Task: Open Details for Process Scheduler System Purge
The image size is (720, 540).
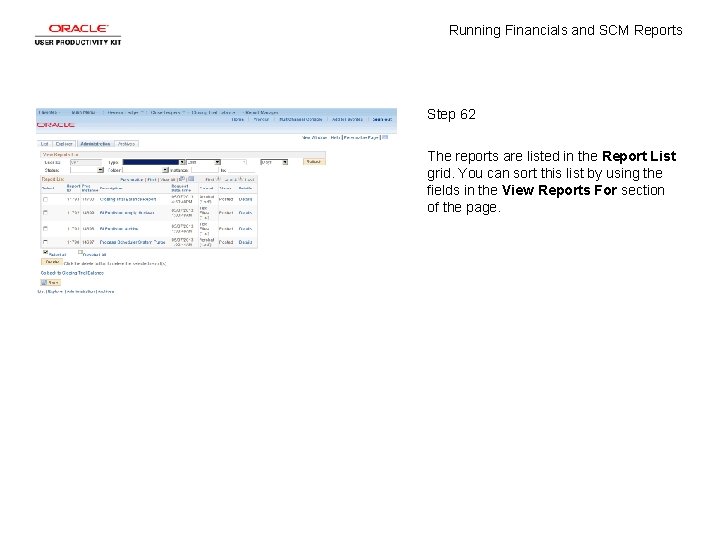Action: point(245,242)
